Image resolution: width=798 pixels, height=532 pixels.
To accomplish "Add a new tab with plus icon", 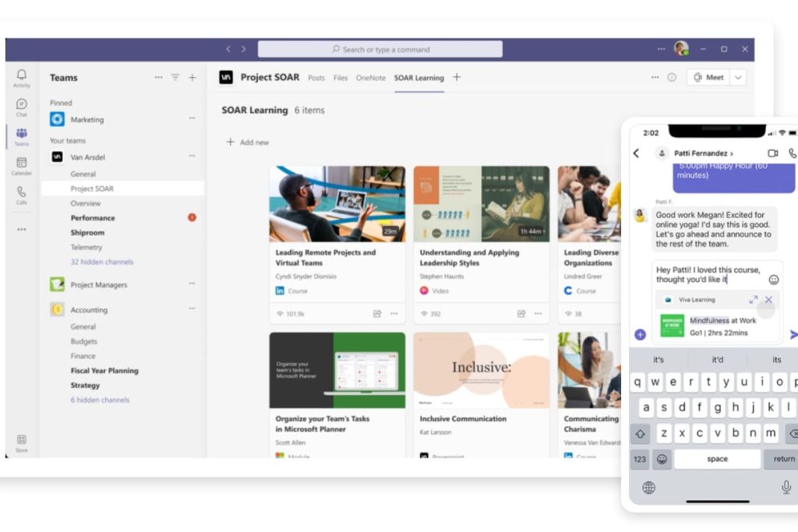I will click(457, 77).
